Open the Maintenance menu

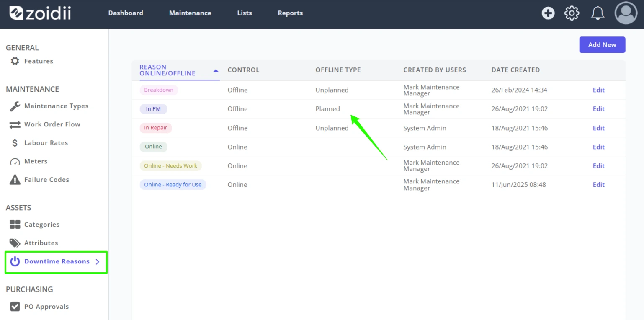[x=190, y=13]
